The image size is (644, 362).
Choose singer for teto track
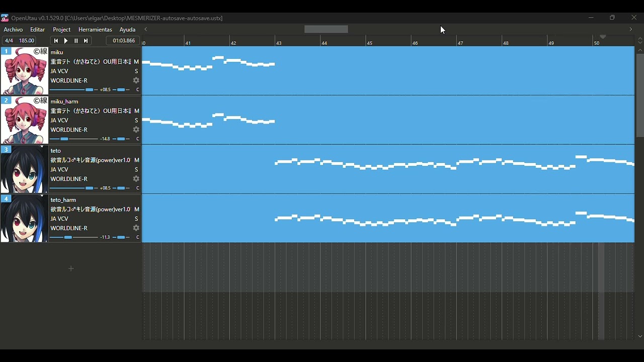tap(91, 160)
